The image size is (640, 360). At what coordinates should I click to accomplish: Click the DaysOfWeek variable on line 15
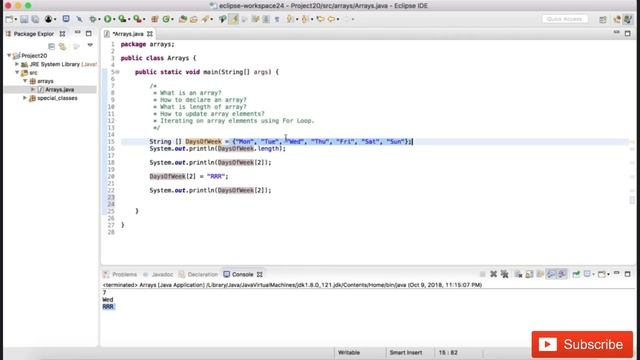[x=203, y=142]
